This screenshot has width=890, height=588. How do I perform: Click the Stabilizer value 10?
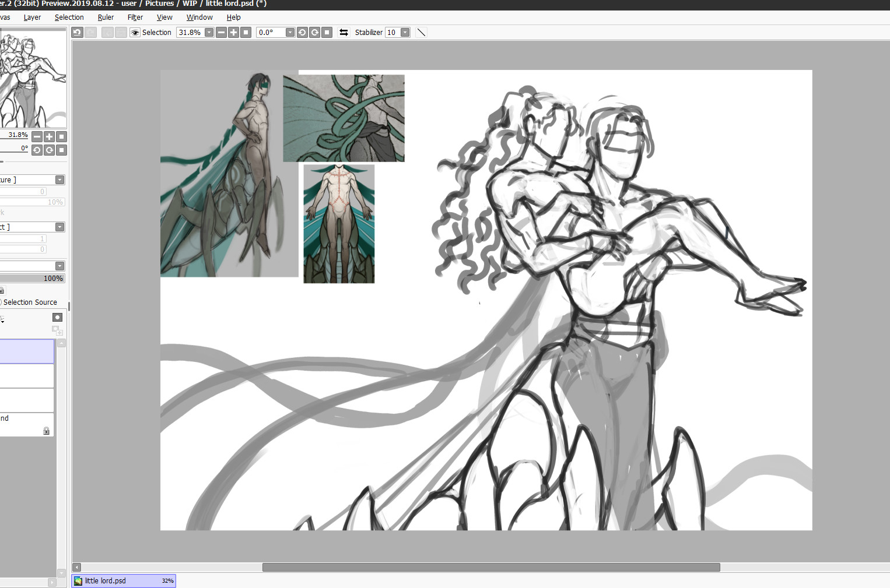pyautogui.click(x=393, y=33)
